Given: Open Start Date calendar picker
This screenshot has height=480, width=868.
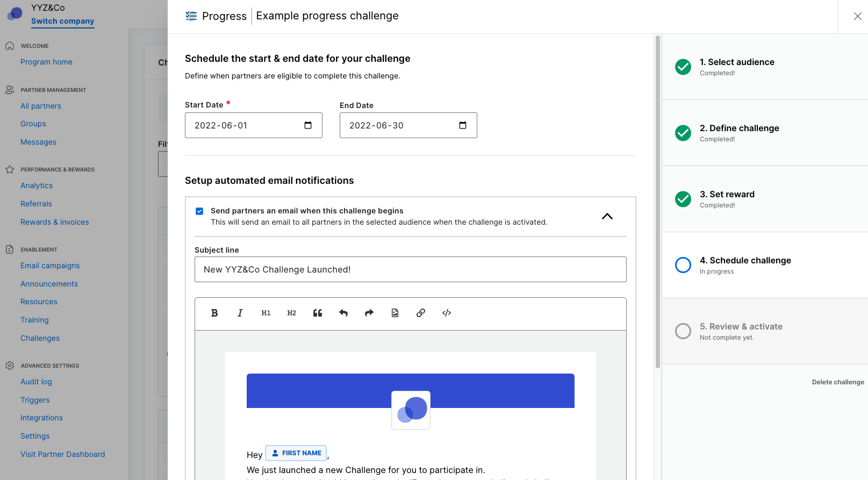Looking at the screenshot, I should [x=308, y=125].
